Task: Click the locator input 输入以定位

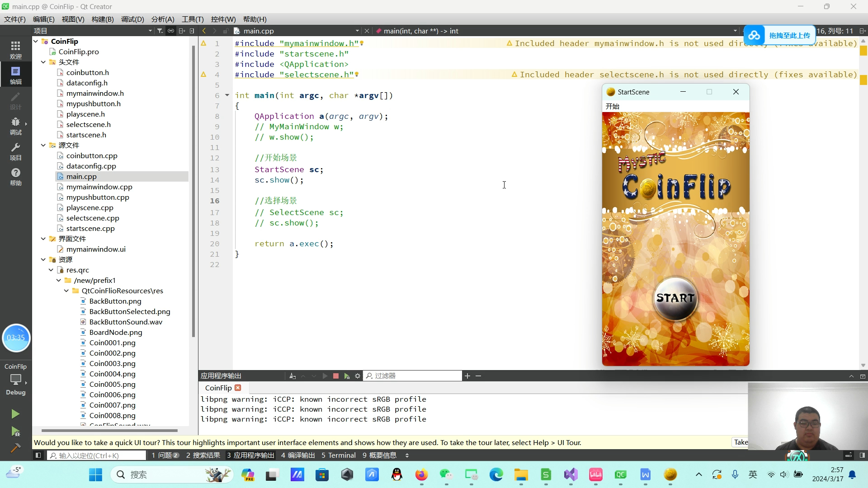Action: pos(97,455)
